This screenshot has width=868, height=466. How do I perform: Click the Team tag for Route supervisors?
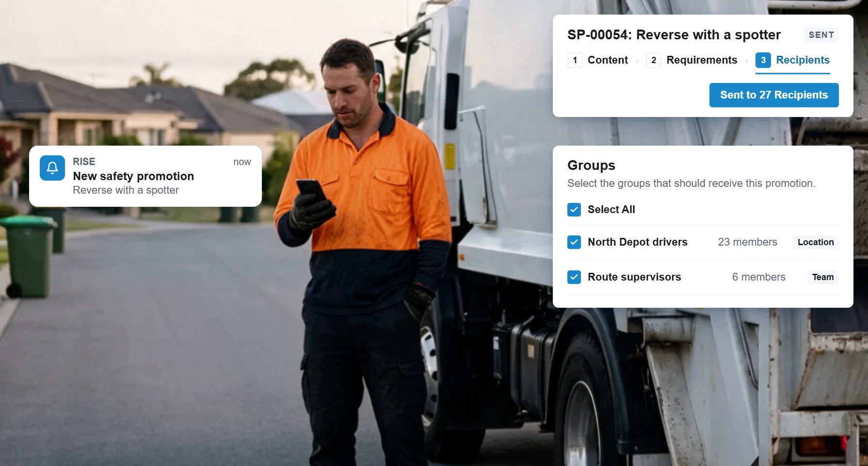(823, 277)
